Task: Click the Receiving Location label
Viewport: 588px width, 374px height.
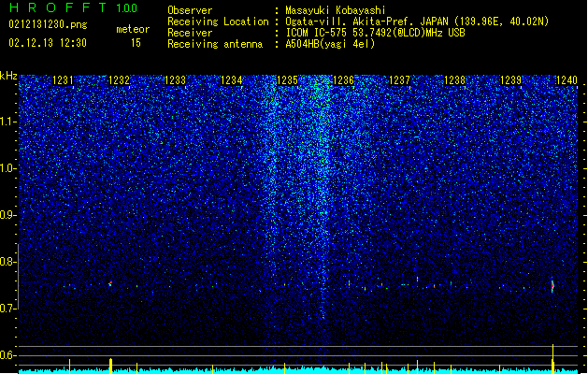Action: click(218, 22)
